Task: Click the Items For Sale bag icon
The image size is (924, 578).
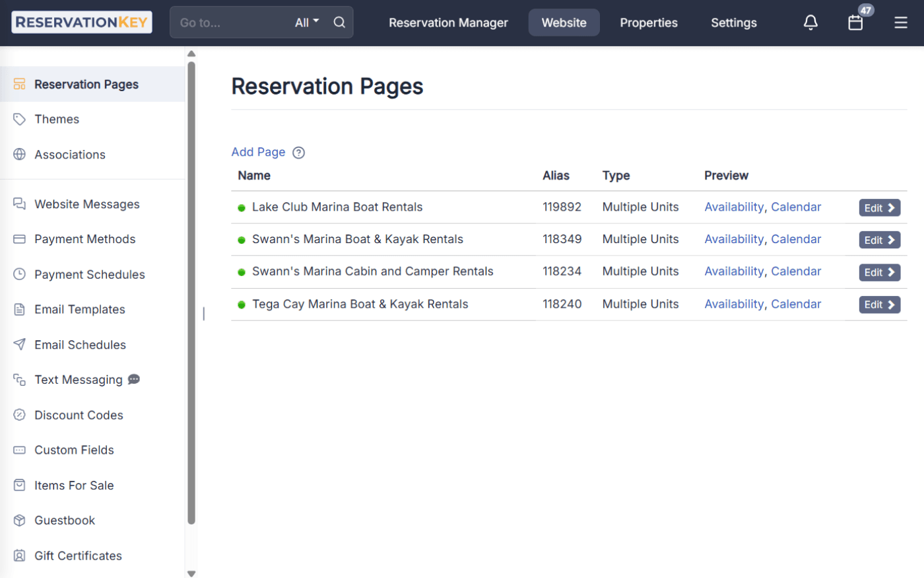Action: point(20,485)
